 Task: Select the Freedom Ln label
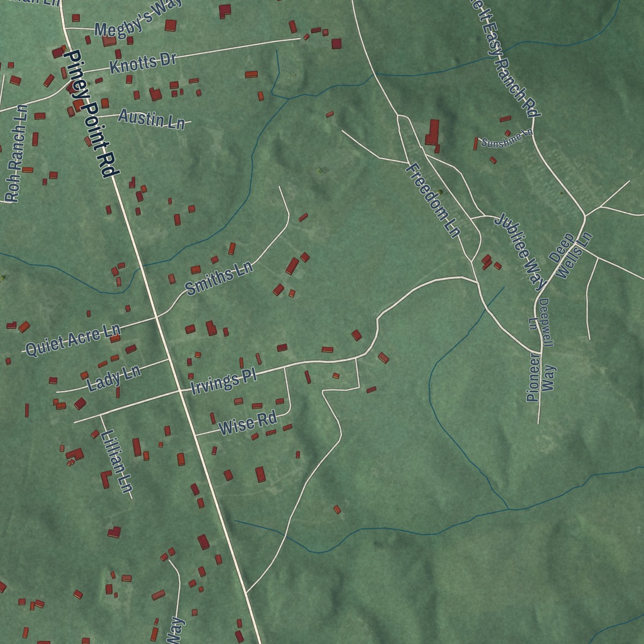pos(434,201)
